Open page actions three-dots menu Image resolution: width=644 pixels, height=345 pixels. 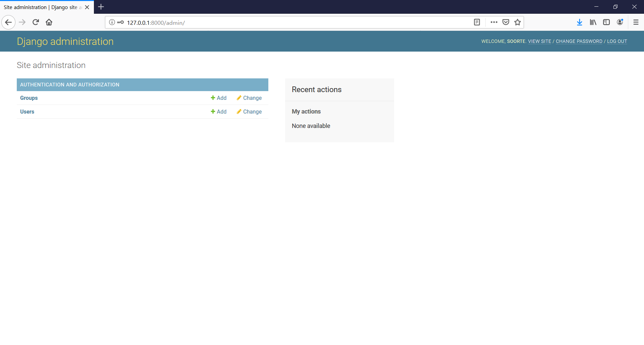(x=494, y=22)
